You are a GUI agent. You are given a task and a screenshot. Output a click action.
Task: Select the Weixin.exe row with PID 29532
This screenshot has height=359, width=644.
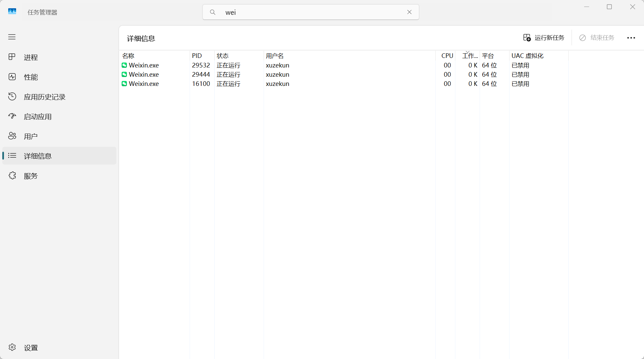(144, 65)
